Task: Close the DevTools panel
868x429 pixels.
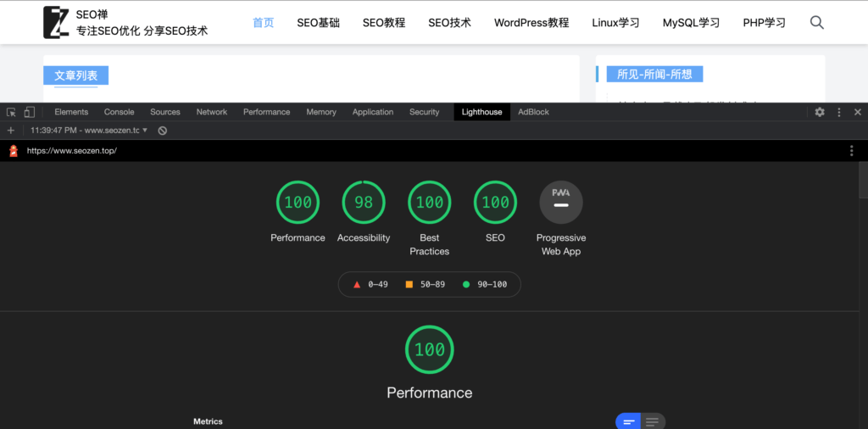Action: point(858,112)
